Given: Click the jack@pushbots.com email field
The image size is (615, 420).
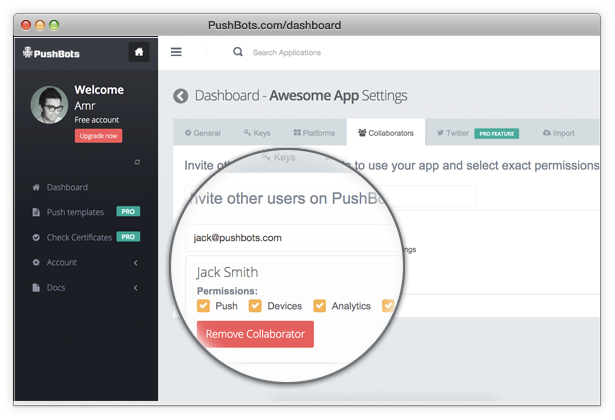Looking at the screenshot, I should tap(294, 238).
